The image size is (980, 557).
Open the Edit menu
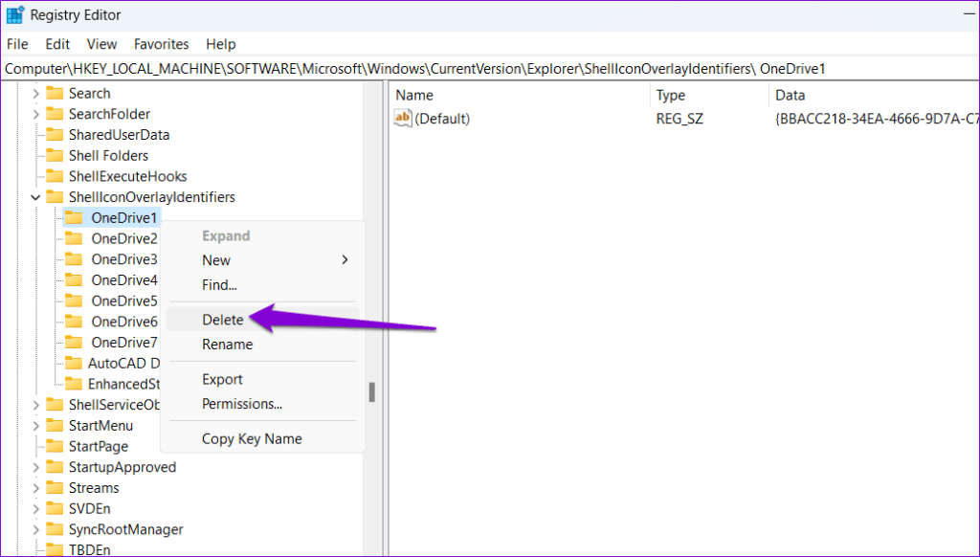57,44
